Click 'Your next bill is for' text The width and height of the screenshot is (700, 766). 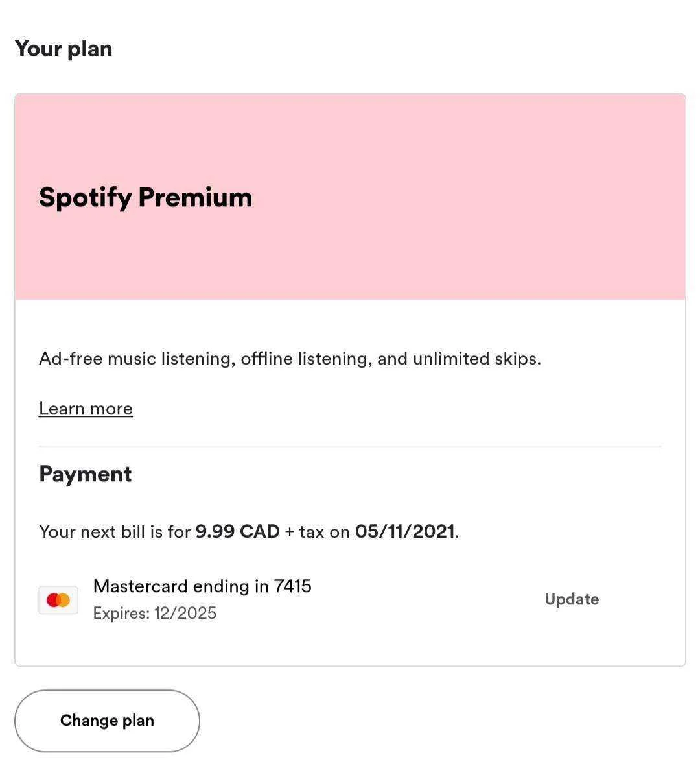click(x=115, y=531)
